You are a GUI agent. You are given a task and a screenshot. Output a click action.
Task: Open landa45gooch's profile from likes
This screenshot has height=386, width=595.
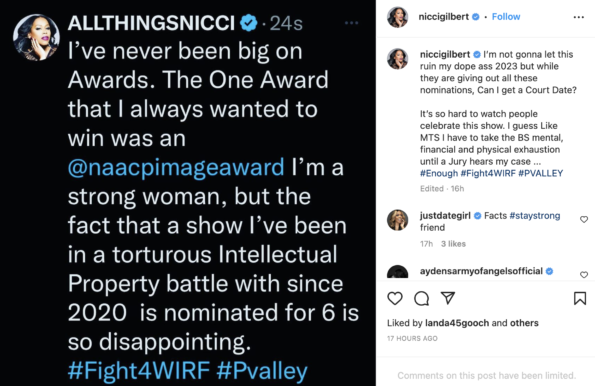pos(457,323)
